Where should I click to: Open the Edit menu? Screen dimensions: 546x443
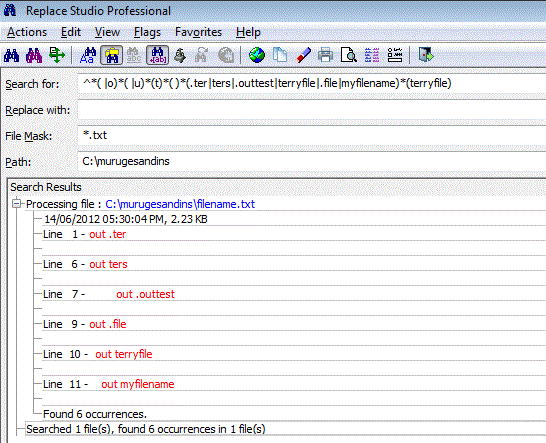[71, 32]
